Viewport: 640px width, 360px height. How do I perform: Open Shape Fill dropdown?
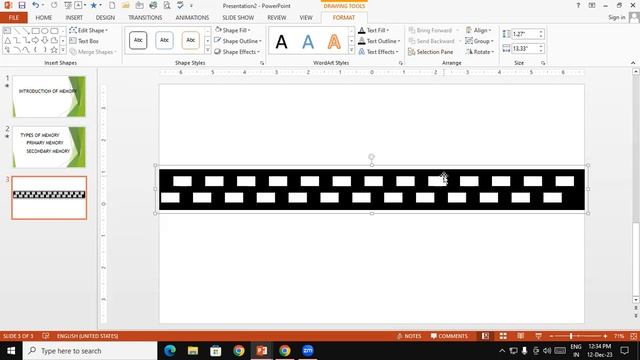click(233, 30)
